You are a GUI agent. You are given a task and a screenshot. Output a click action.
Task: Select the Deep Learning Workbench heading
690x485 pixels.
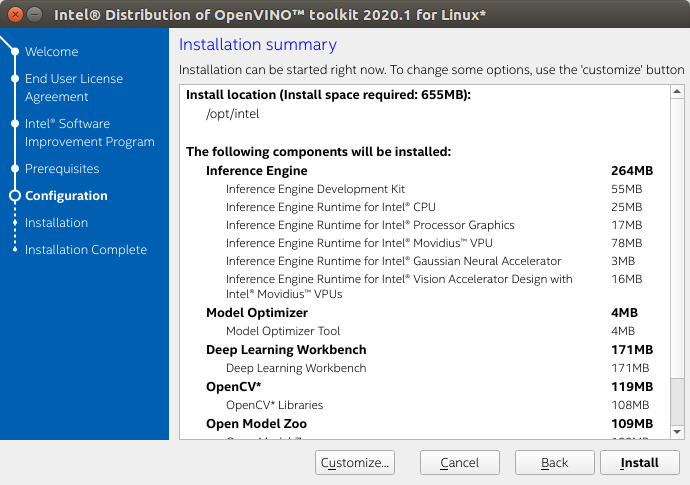pos(286,349)
